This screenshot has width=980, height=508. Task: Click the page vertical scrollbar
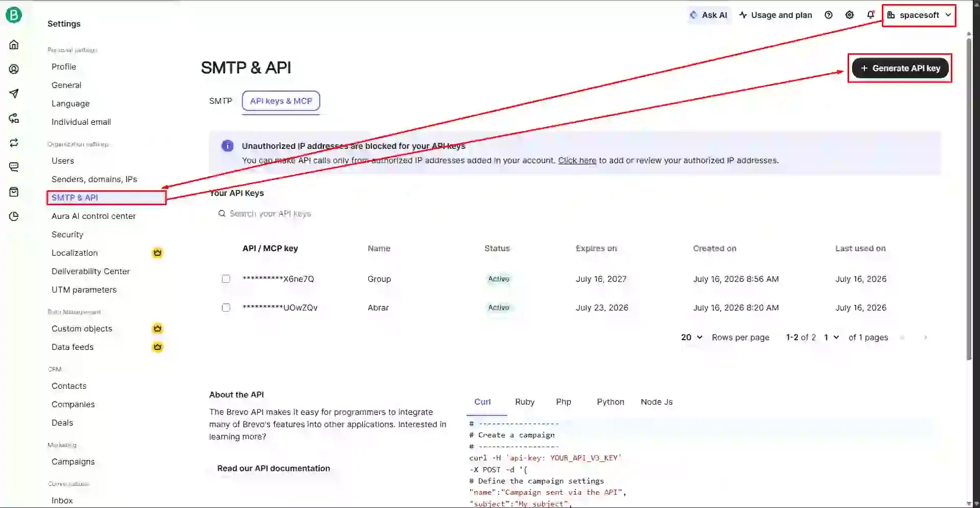tap(969, 198)
